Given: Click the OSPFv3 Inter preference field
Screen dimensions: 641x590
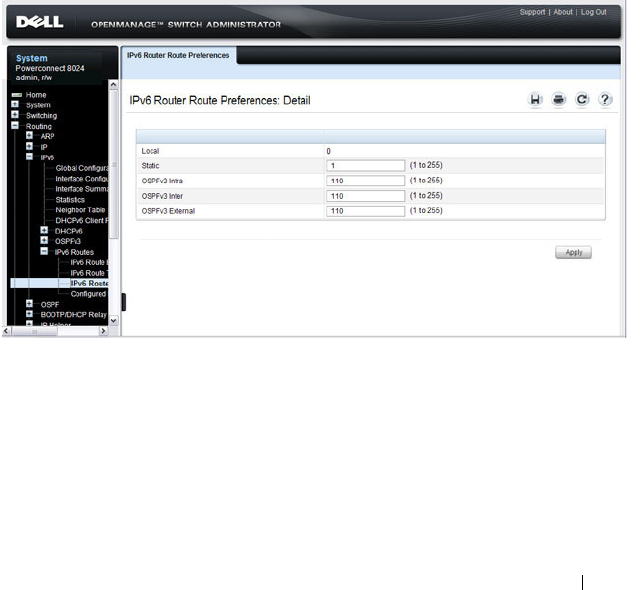Looking at the screenshot, I should (x=365, y=196).
